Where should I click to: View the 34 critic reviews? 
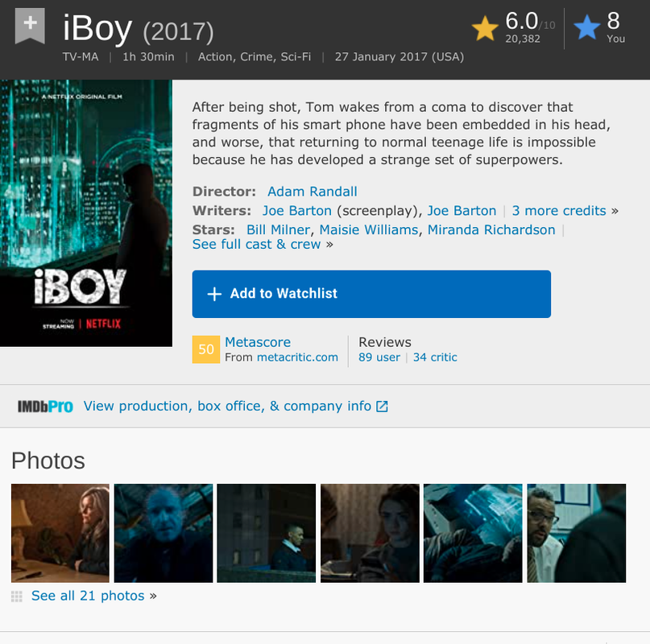click(435, 357)
